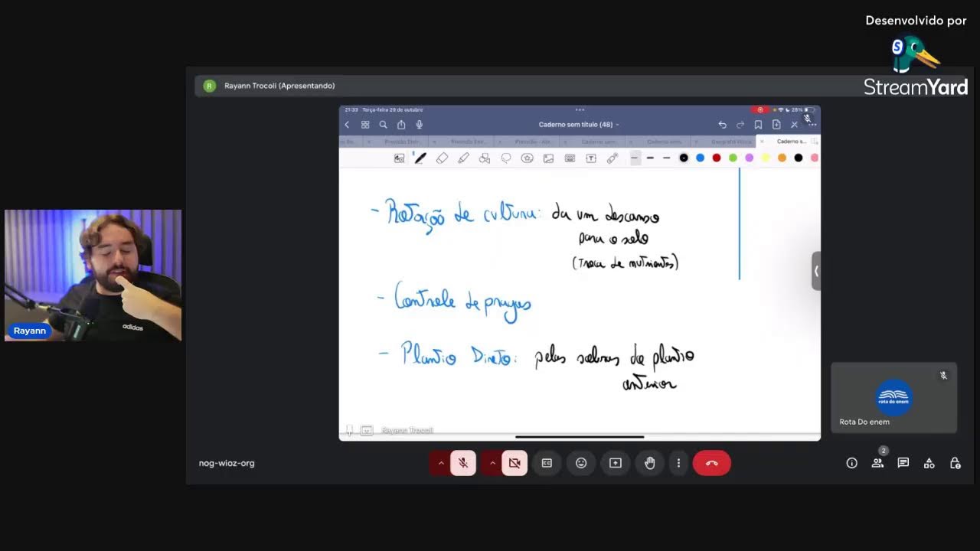Viewport: 980px width, 551px height.
Task: Choose the blue pen color
Action: coord(700,158)
